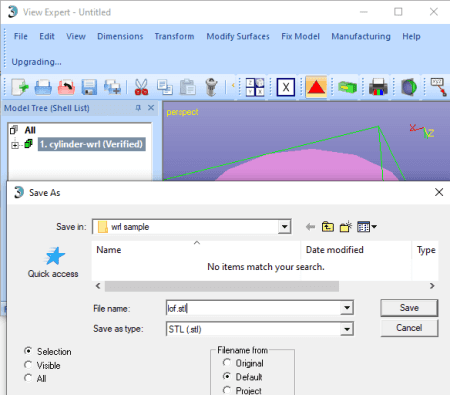Click the pink model in viewport
The width and height of the screenshot is (450, 395).
307,167
